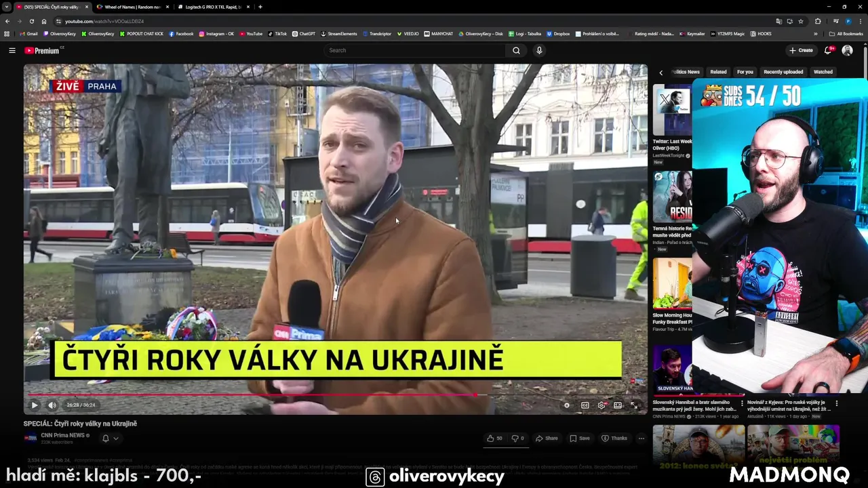
Task: Show previous filter chips with left arrow
Action: point(661,73)
